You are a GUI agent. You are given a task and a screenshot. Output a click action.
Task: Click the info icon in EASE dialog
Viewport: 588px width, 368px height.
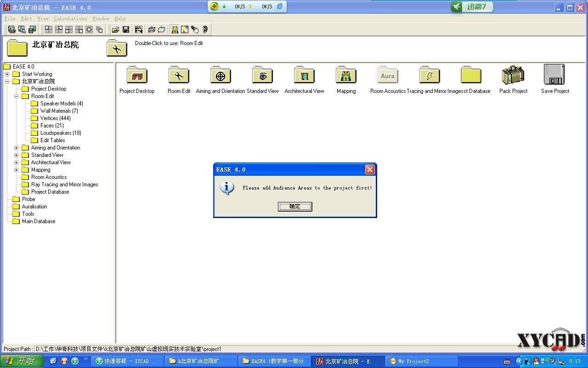pos(227,188)
